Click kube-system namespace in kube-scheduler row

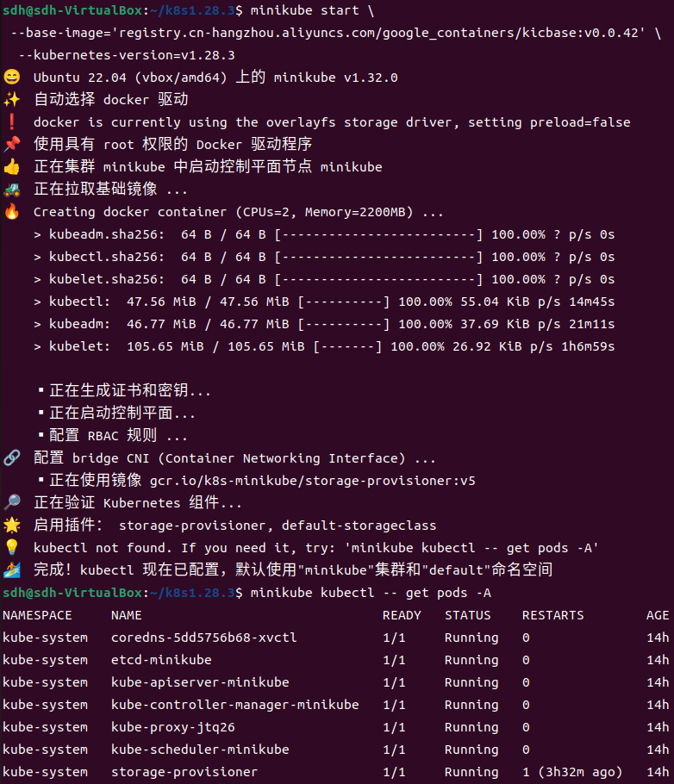[46, 750]
